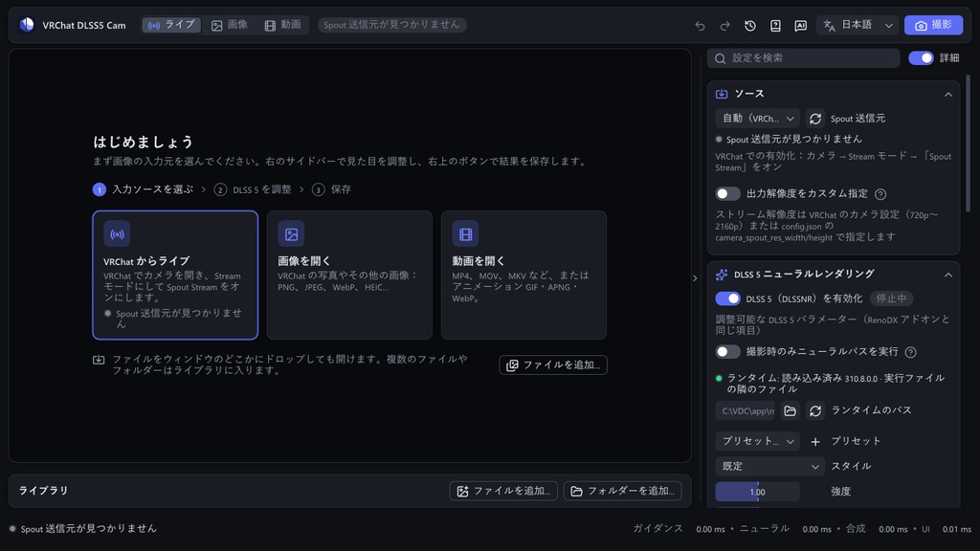Collapse the right sidebar with the arrow
Screen dimensions: 980x551
pos(695,278)
